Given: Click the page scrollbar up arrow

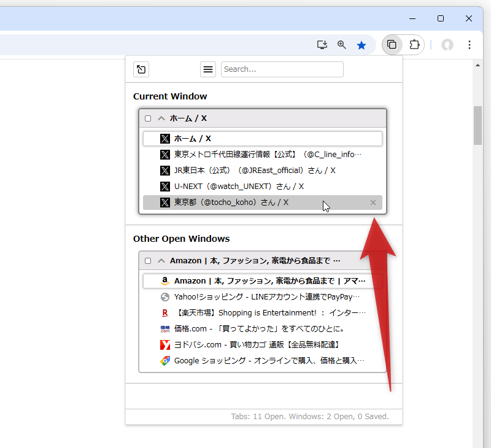Looking at the screenshot, I should coord(477,65).
